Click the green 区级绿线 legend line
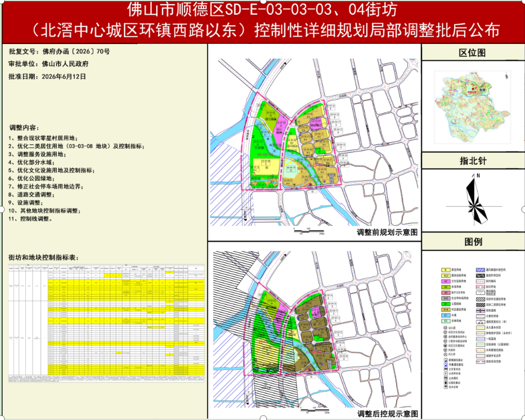The height and width of the screenshot is (420, 525). click(x=481, y=345)
